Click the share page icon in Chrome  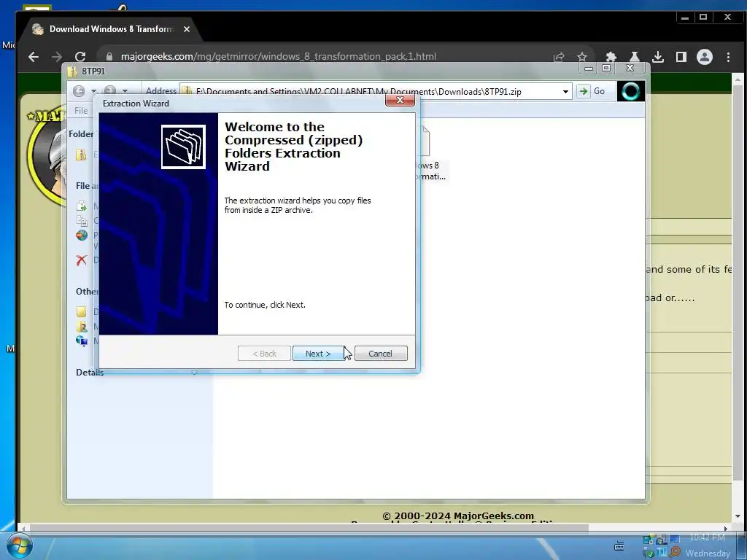559,57
